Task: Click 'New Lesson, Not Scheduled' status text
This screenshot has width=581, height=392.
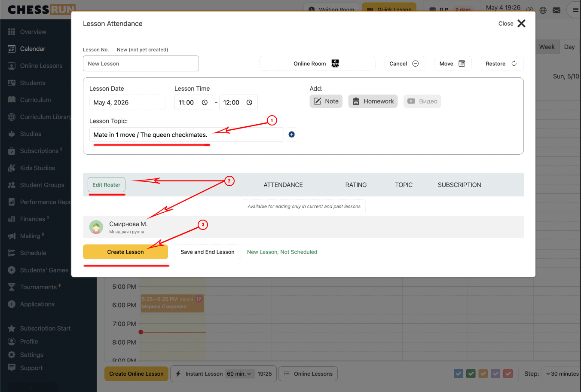Action: [282, 252]
